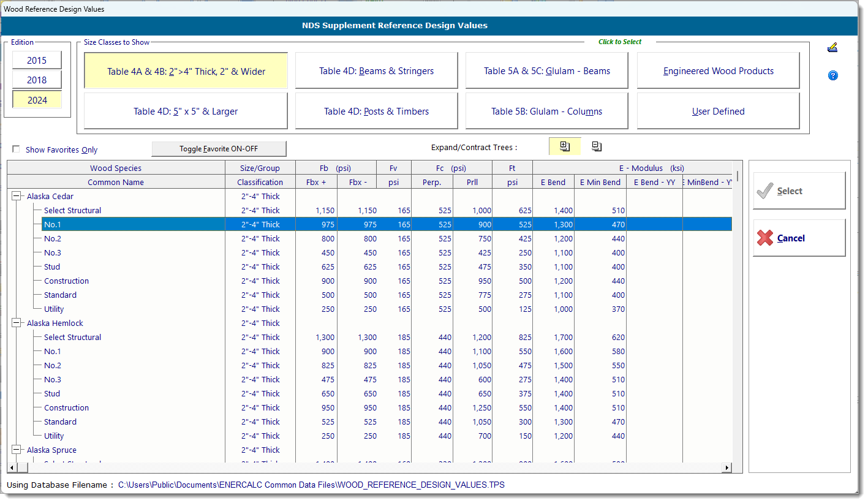Image resolution: width=868 pixels, height=503 pixels.
Task: Click the Contract all trees icon
Action: pyautogui.click(x=597, y=146)
